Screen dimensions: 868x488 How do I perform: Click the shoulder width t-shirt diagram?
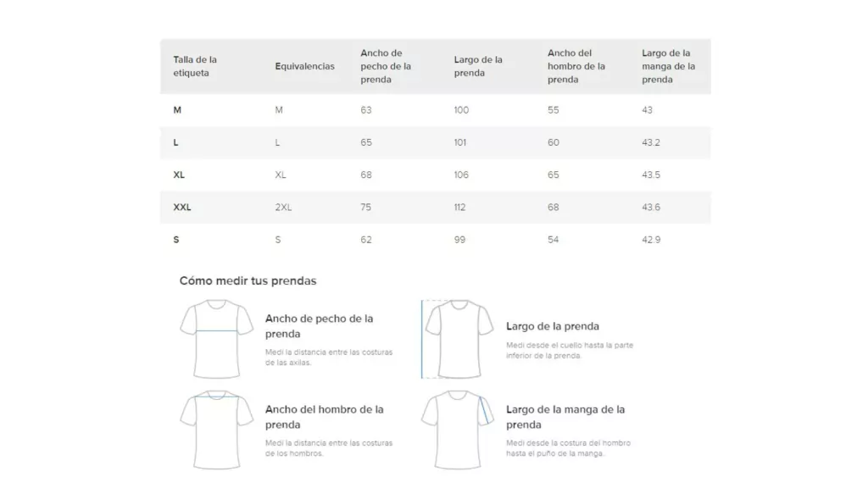click(x=217, y=430)
